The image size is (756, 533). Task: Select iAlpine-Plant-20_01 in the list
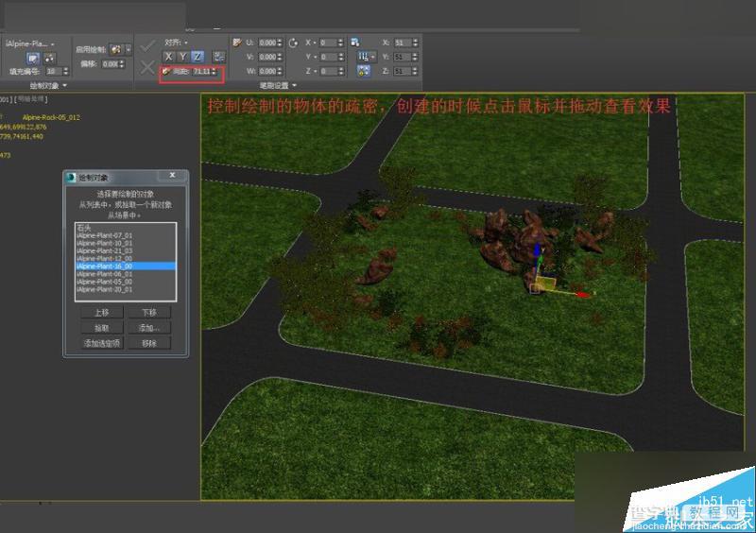pyautogui.click(x=126, y=289)
